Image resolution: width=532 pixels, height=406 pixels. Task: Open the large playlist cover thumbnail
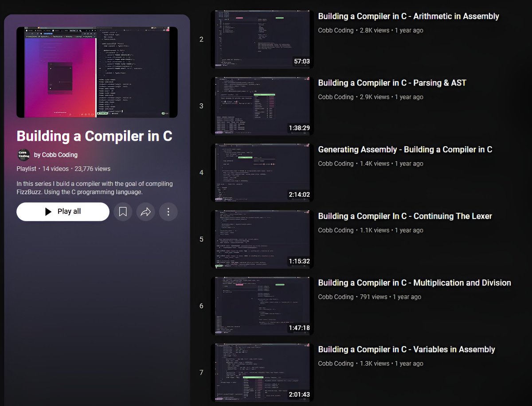[x=97, y=72]
